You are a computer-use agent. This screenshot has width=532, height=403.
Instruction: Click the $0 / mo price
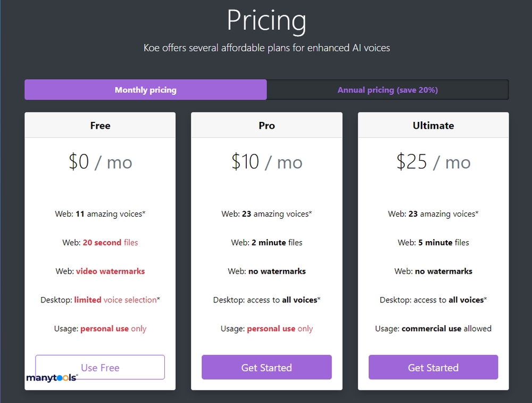[100, 162]
